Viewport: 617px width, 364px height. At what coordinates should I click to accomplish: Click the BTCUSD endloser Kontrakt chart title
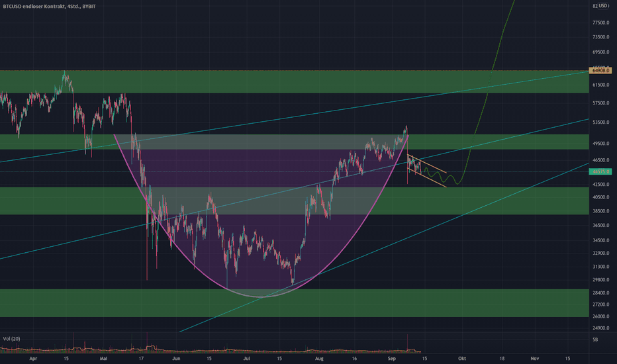click(x=49, y=7)
